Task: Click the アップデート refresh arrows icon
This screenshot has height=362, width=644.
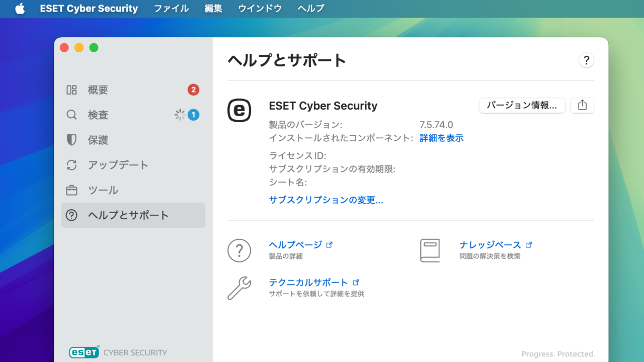Action: (x=71, y=165)
